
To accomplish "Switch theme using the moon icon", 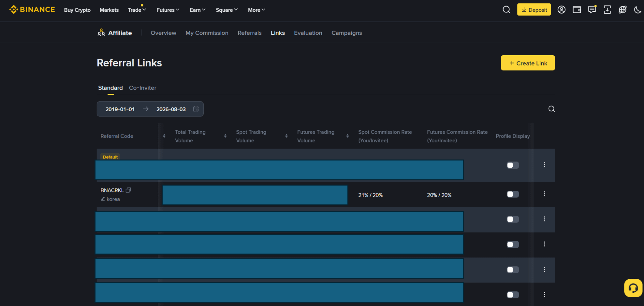I will coord(637,10).
